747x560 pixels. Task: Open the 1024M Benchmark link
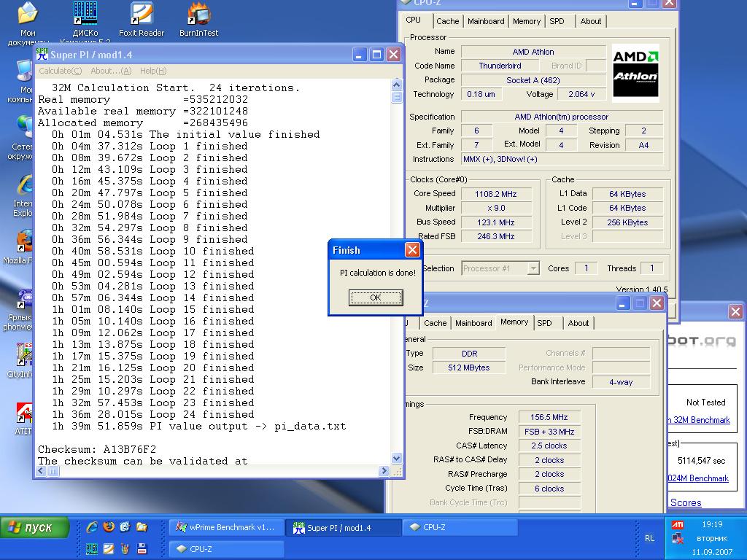pos(698,478)
